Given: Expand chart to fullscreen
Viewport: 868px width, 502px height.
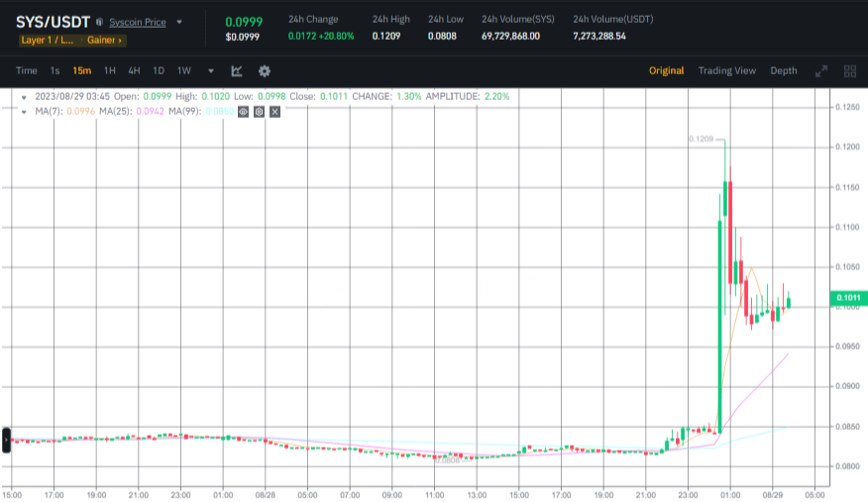Looking at the screenshot, I should 821,70.
